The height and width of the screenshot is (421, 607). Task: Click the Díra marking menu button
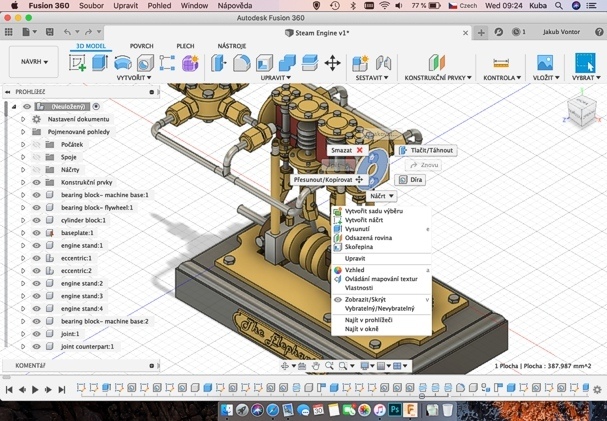tap(411, 180)
